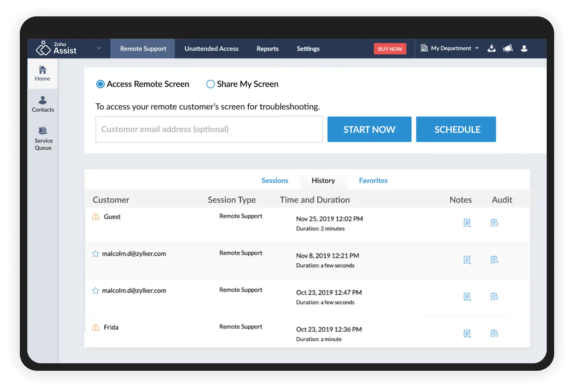Select Access Remote Screen radio button
Viewport: 574px width, 392px height.
coord(100,84)
